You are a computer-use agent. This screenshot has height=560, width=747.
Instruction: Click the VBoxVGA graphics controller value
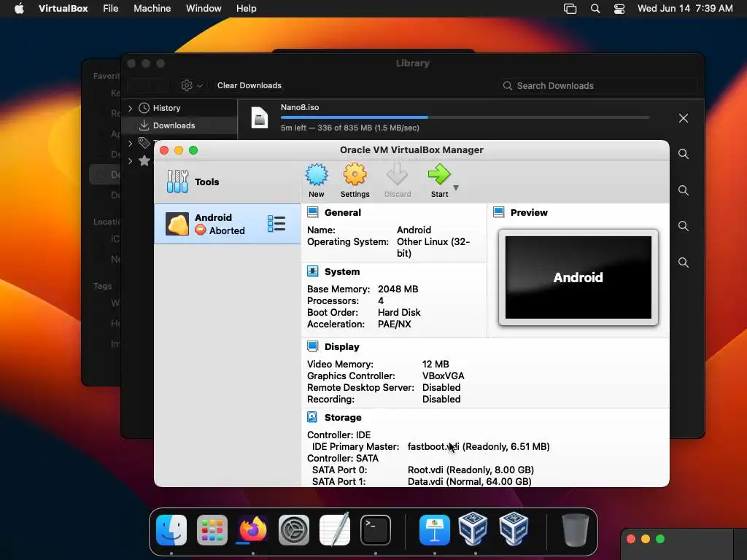point(443,376)
